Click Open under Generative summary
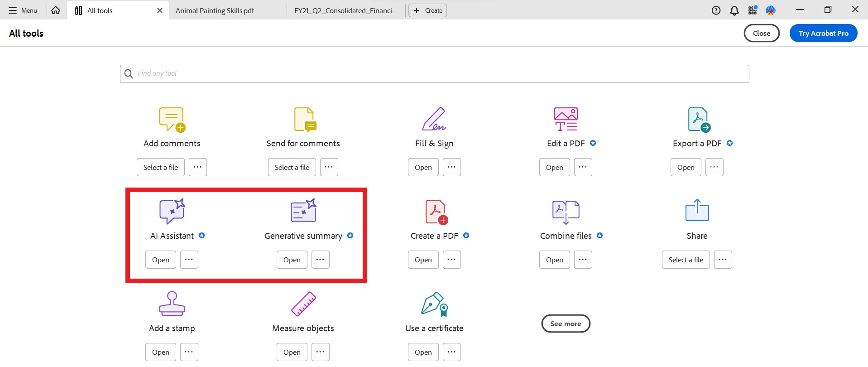The width and height of the screenshot is (868, 367). tap(292, 260)
